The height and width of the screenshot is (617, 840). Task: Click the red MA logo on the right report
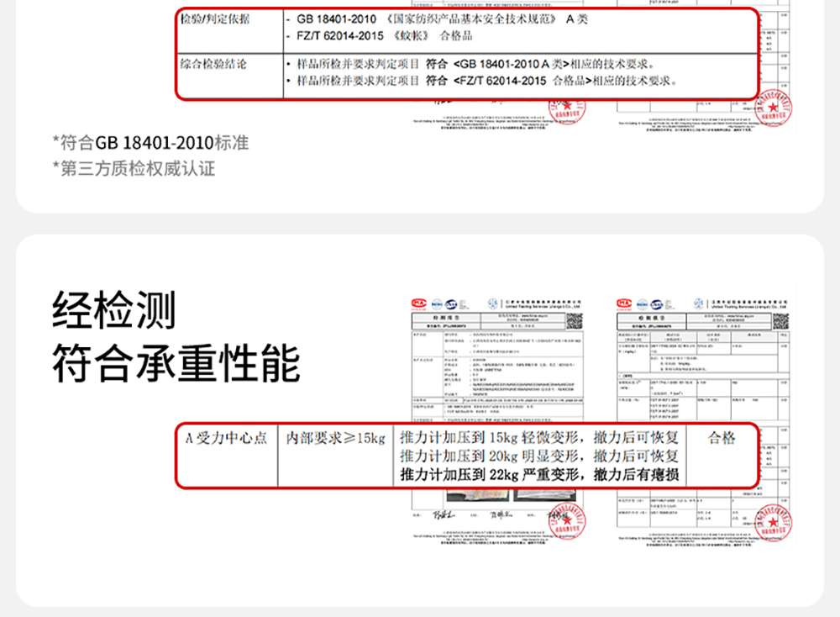[624, 303]
